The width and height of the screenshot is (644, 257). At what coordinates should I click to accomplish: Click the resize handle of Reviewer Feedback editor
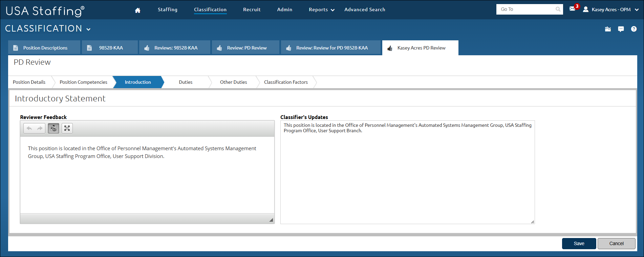[271, 220]
